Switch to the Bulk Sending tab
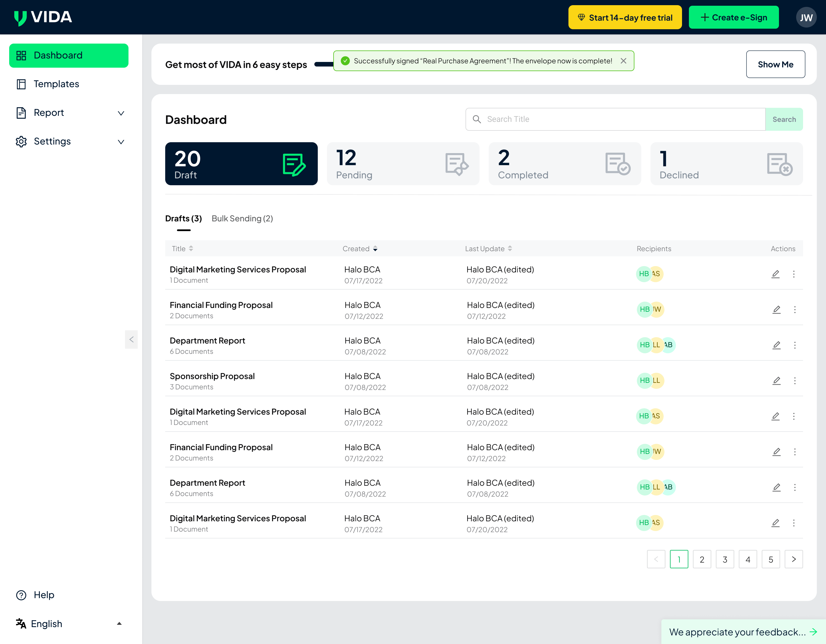The image size is (826, 644). coord(242,218)
